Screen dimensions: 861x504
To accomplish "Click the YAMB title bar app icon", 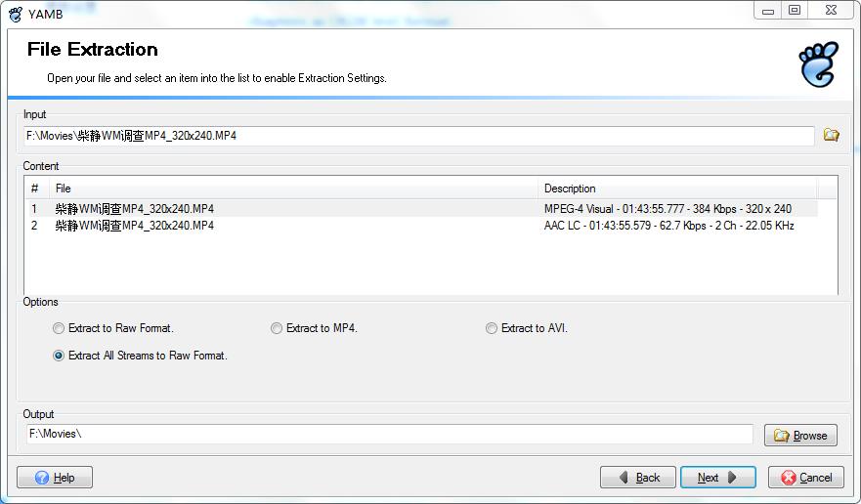I will [16, 14].
